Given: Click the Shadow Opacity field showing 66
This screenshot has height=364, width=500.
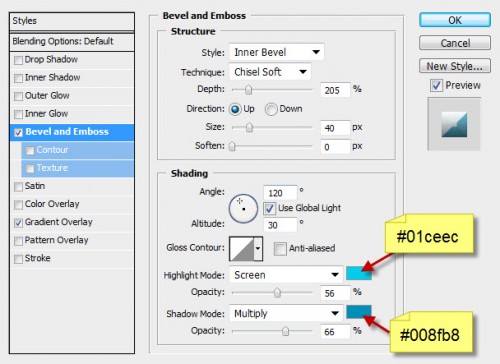Looking at the screenshot, I should click(x=335, y=332).
